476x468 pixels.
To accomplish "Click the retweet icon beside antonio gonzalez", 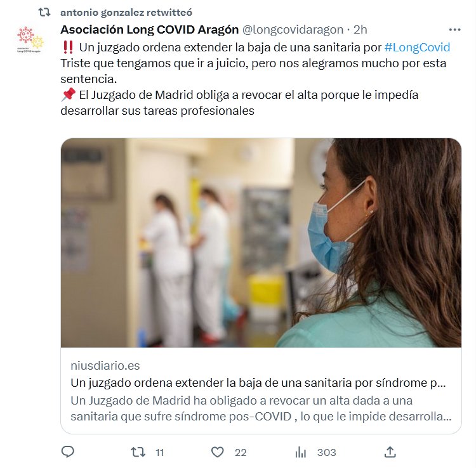I will point(44,13).
